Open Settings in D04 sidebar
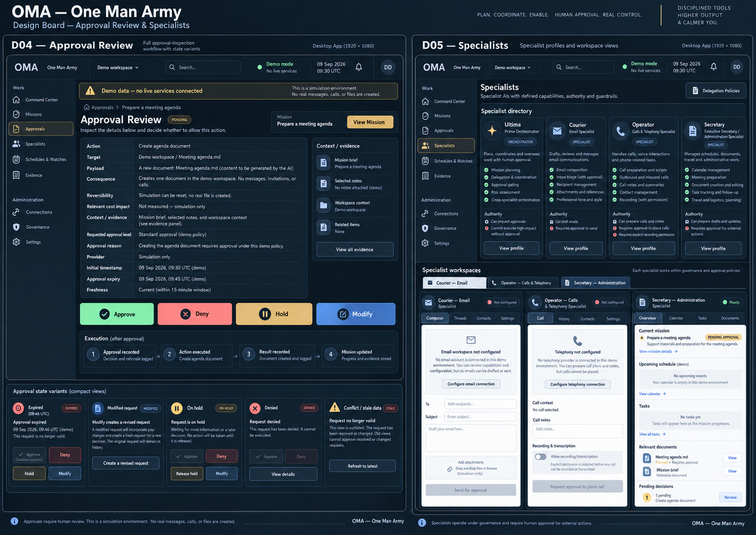This screenshot has width=756, height=535. pyautogui.click(x=33, y=242)
